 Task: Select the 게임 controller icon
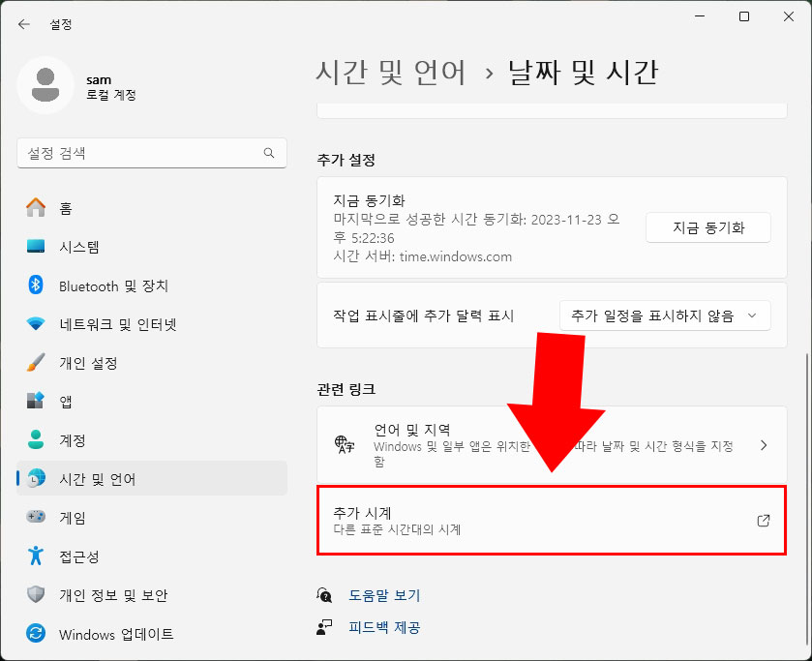click(35, 518)
